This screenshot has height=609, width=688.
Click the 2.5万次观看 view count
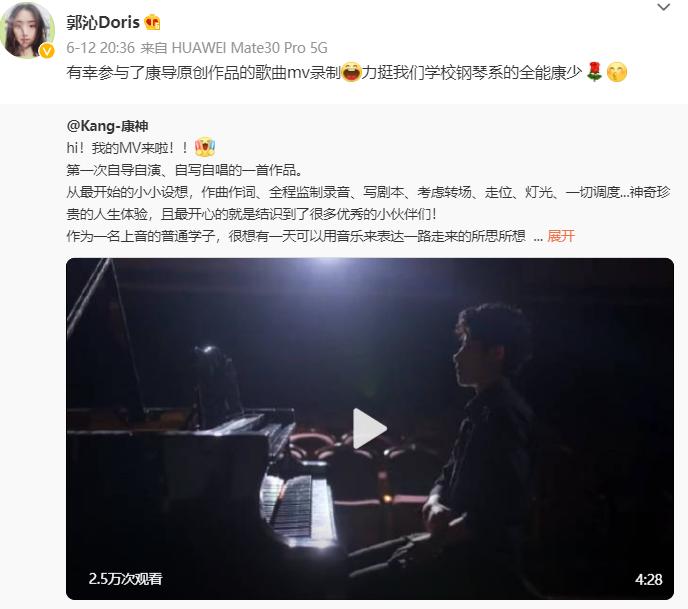coord(125,579)
